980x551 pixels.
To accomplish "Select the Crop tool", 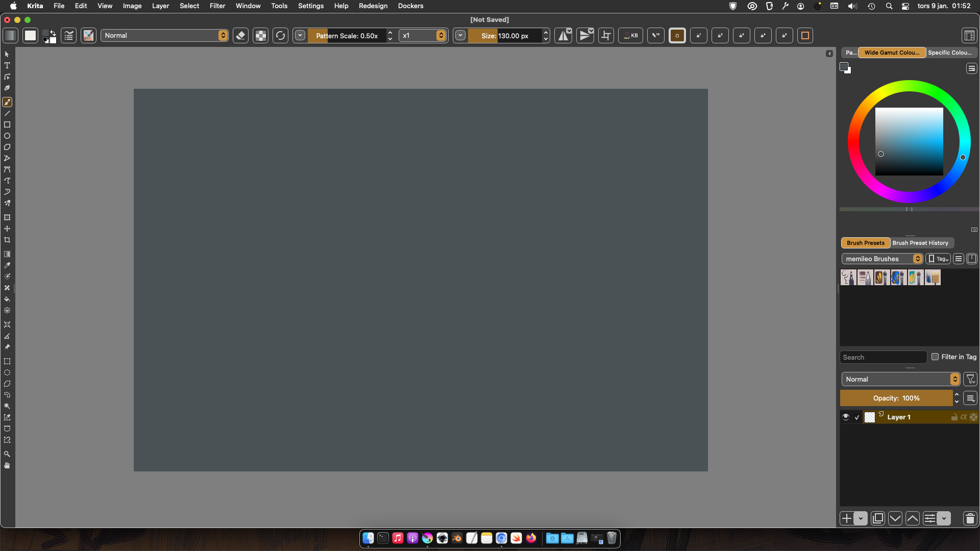I will [x=7, y=240].
